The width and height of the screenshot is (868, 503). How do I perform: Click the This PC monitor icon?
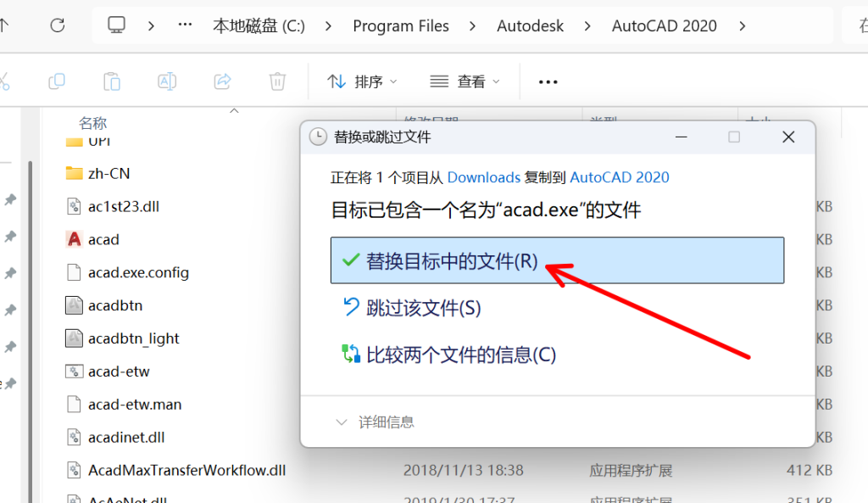click(117, 25)
